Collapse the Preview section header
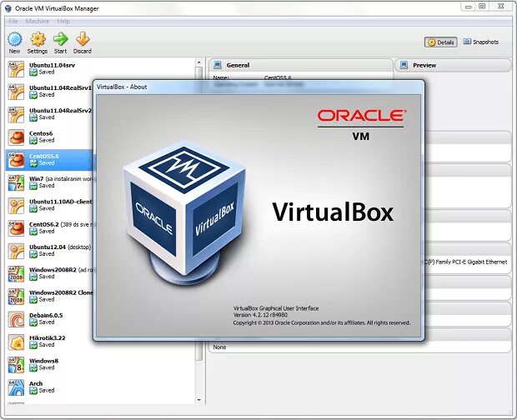This screenshot has width=517, height=420. (454, 65)
